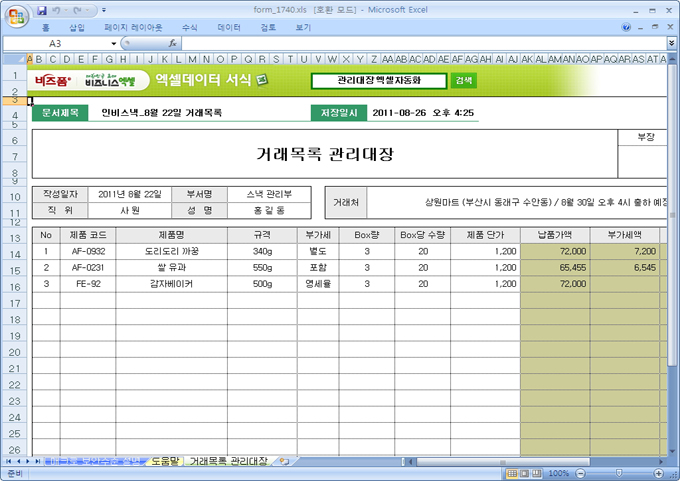
Task: Select column header Z
Action: pos(373,59)
